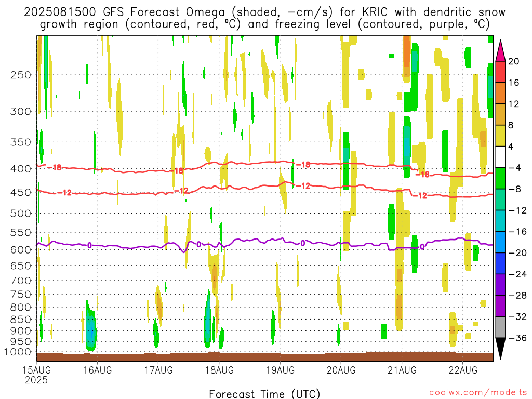Click the 21AUG time axis label
532x399 pixels.
402,370
